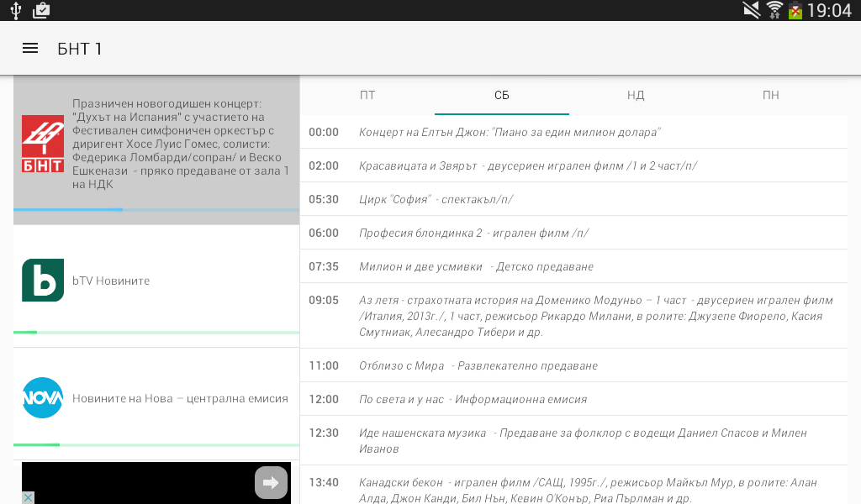Select the СБ day tab

pos(502,96)
